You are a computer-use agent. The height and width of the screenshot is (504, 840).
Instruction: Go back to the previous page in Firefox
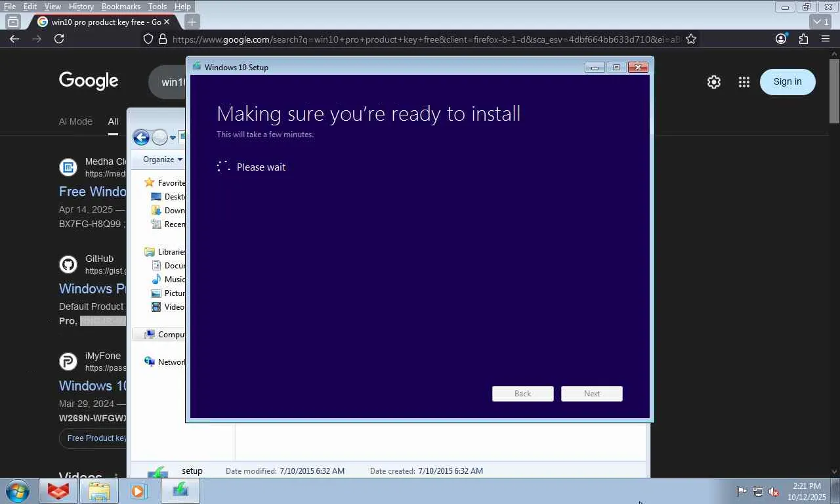(x=14, y=39)
